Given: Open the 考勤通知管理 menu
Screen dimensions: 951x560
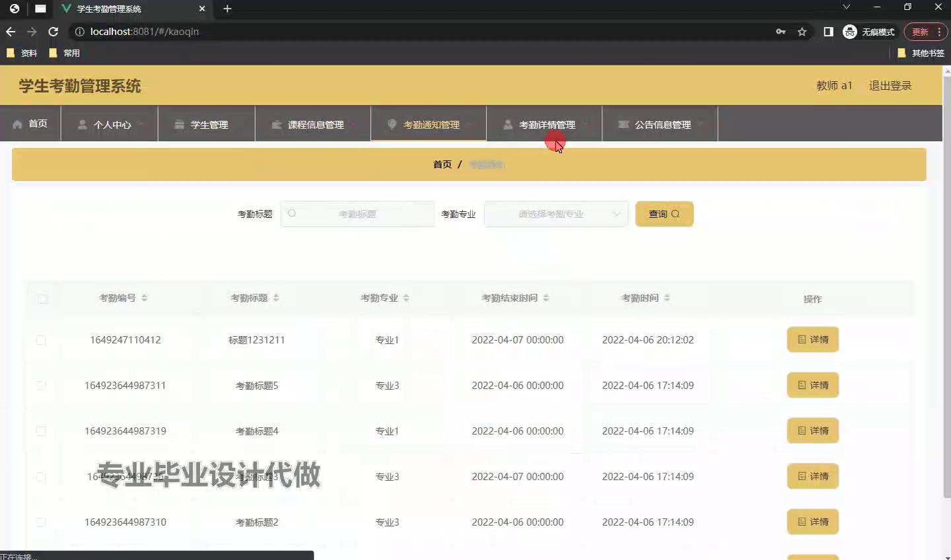Looking at the screenshot, I should coord(429,124).
